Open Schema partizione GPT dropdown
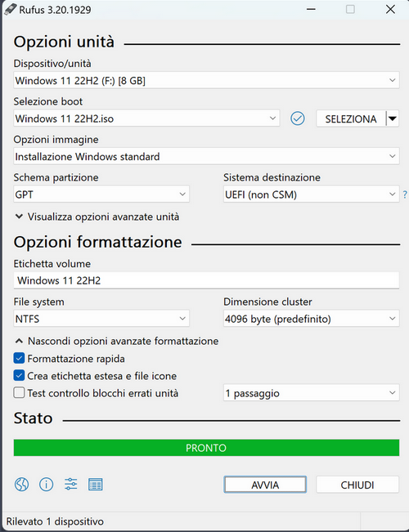Image resolution: width=409 pixels, height=532 pixels. point(101,194)
